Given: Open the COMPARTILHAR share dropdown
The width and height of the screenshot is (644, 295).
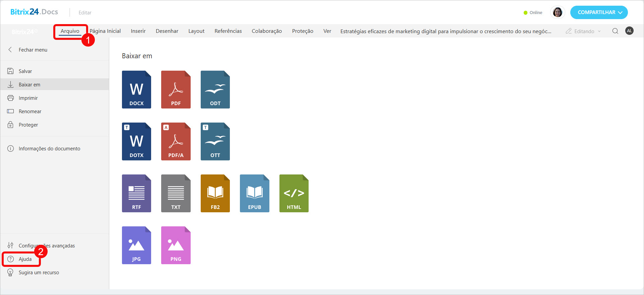Looking at the screenshot, I should pos(599,12).
